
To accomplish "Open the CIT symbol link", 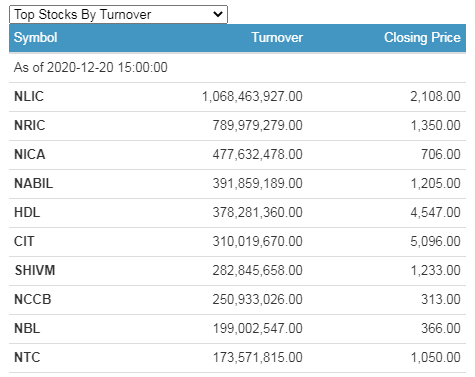I will [24, 241].
